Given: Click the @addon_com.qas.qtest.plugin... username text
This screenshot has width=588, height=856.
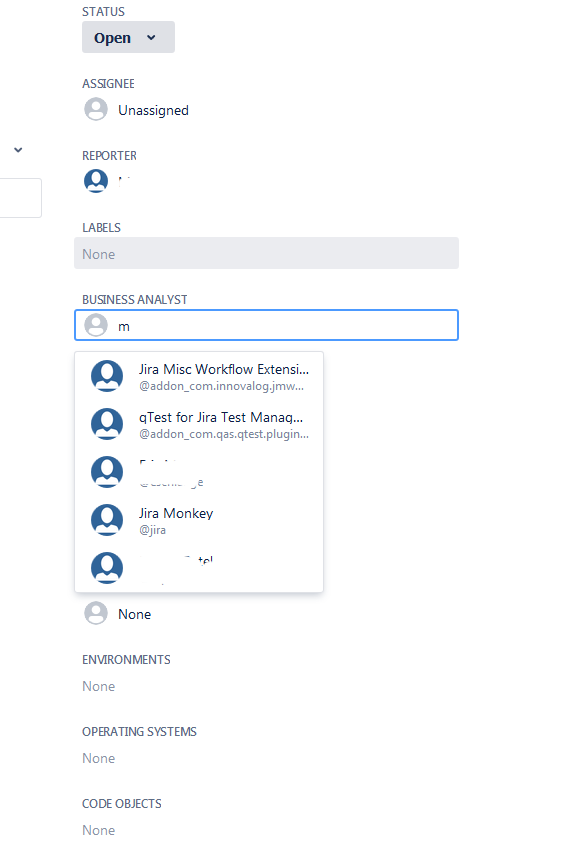Looking at the screenshot, I should pyautogui.click(x=224, y=434).
